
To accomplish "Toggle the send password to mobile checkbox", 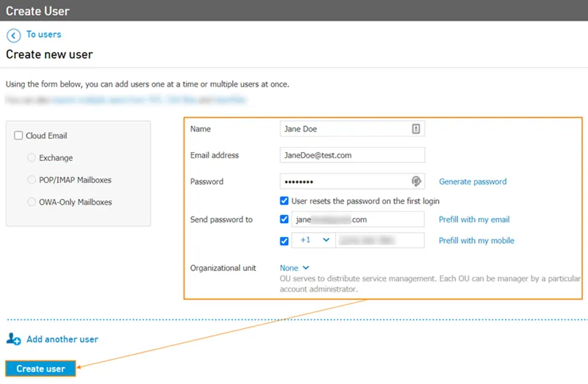I will [x=284, y=241].
